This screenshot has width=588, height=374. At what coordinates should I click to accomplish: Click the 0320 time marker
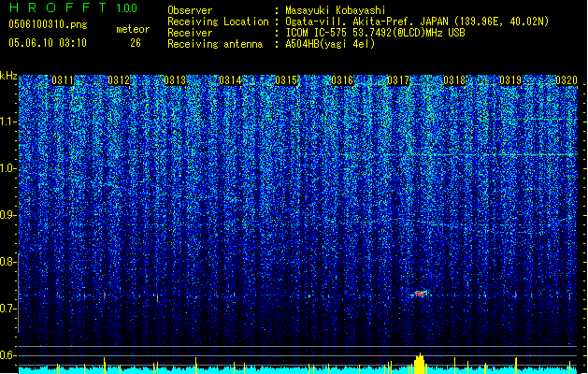coord(566,80)
